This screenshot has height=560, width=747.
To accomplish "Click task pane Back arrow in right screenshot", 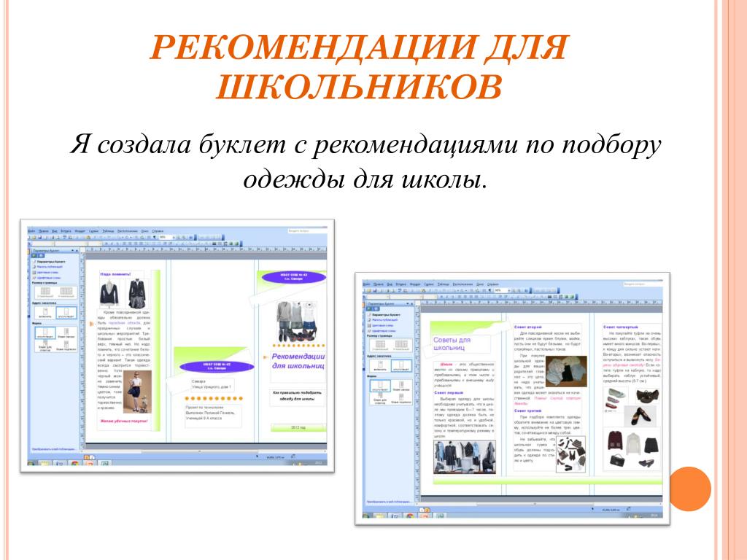I will coord(369,308).
